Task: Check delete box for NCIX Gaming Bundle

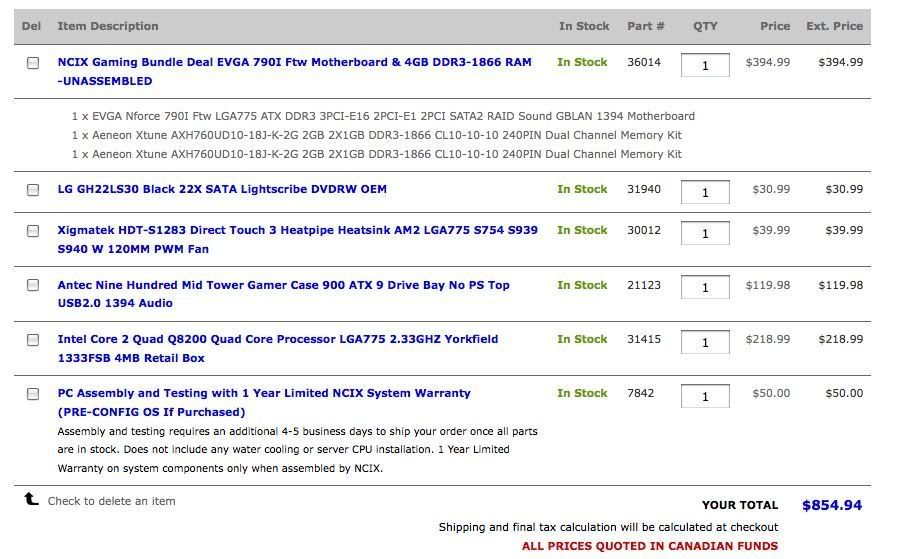Action: (x=33, y=63)
